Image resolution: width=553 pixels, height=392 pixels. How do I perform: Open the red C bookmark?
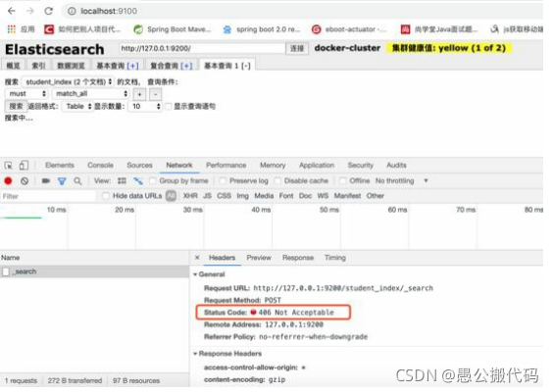[49, 29]
